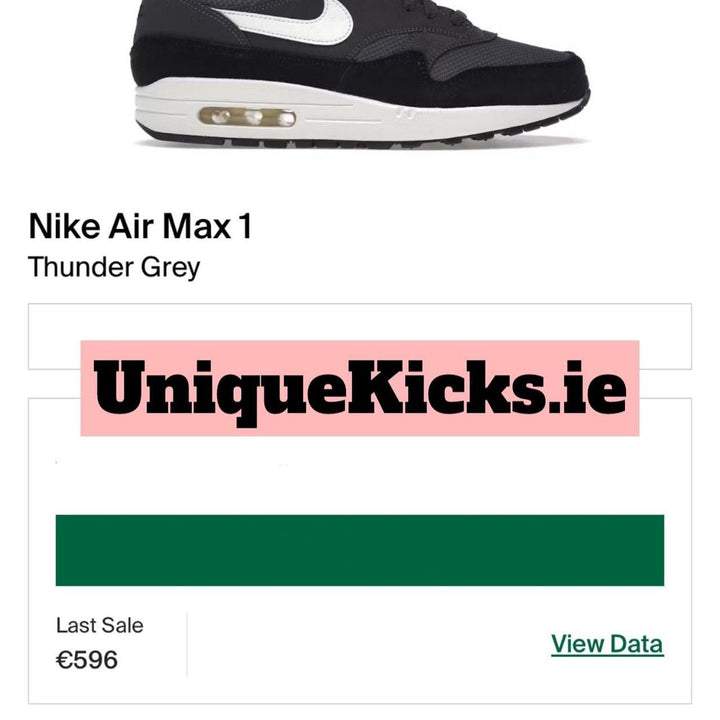Click the Last Sale label
Image resolution: width=720 pixels, height=720 pixels.
[100, 625]
